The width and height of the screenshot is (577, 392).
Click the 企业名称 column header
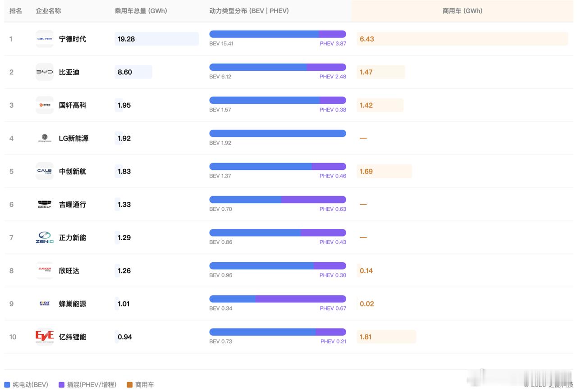pyautogui.click(x=49, y=11)
